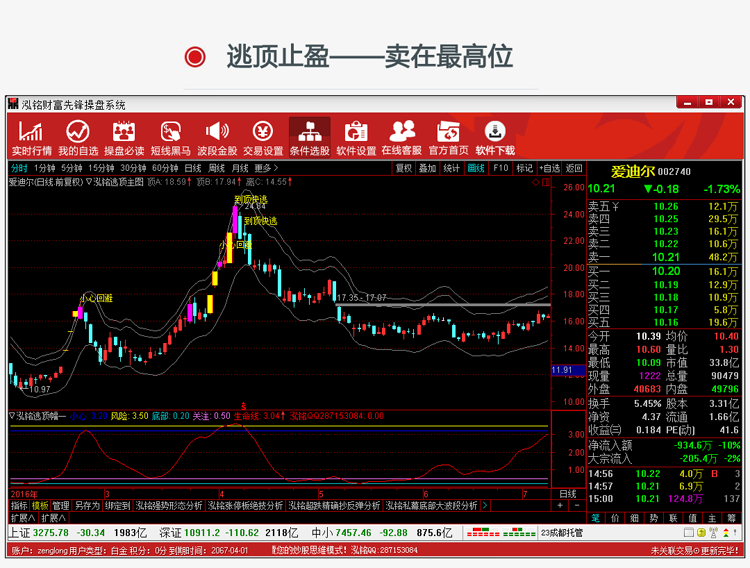Switch to 分时 timeframe

(19, 168)
